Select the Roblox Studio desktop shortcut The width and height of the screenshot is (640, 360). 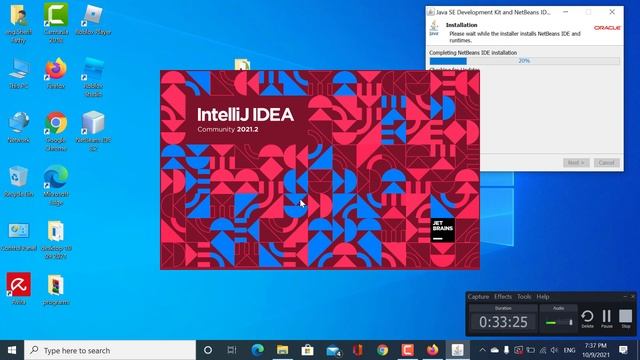pyautogui.click(x=93, y=78)
